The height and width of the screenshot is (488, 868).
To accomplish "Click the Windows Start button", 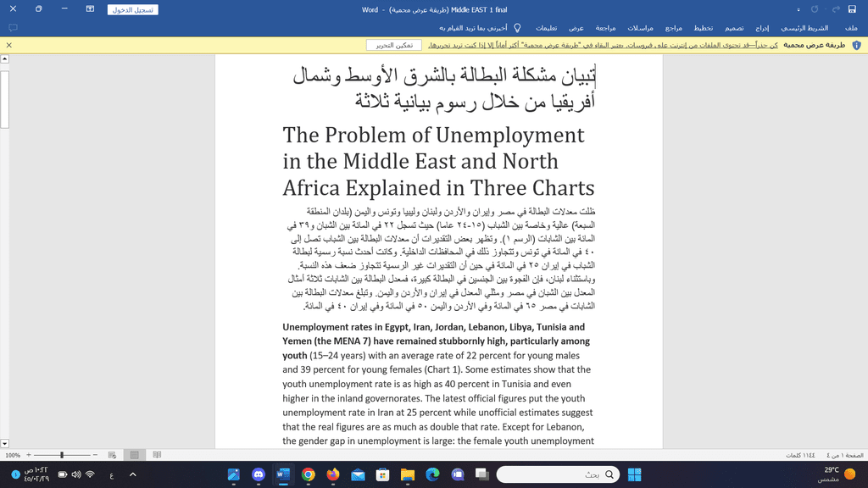I will [634, 474].
